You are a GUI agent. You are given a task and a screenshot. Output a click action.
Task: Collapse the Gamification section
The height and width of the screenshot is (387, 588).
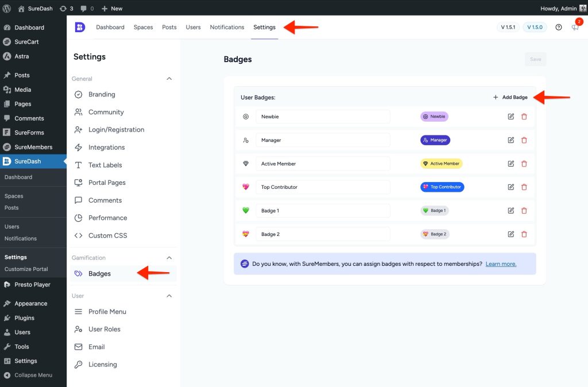(169, 257)
